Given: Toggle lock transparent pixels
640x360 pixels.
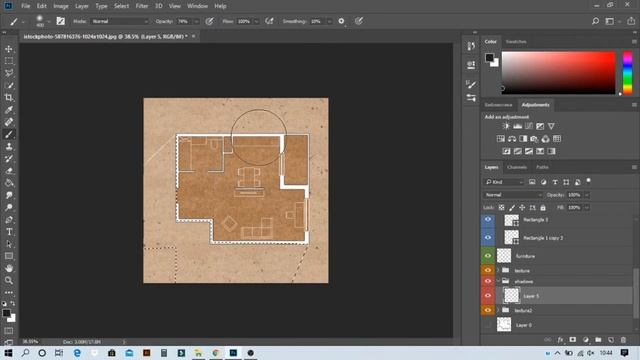Looking at the screenshot, I should click(x=501, y=208).
